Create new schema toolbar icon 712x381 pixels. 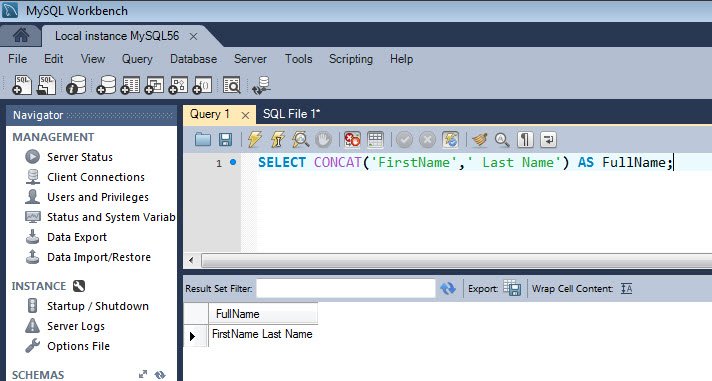click(x=106, y=85)
